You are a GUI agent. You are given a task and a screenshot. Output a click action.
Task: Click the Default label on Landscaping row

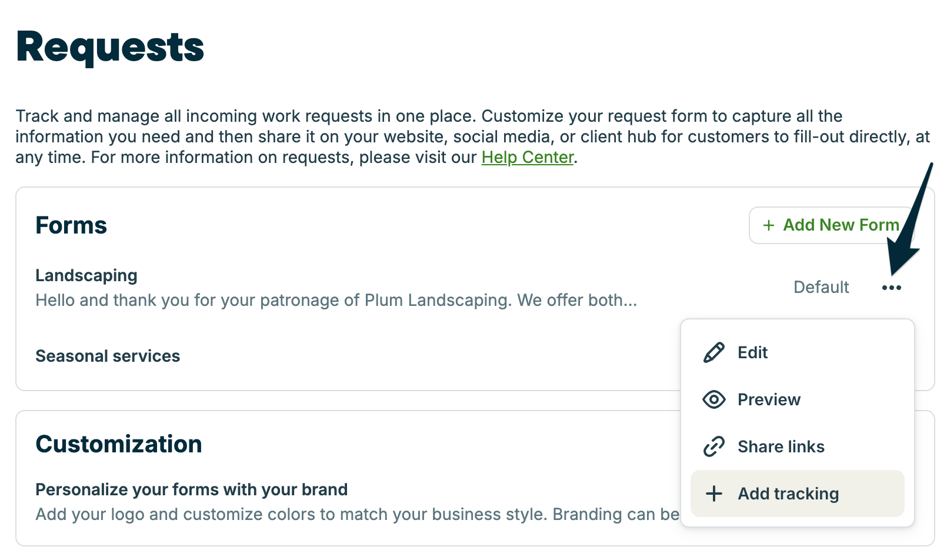tap(821, 287)
